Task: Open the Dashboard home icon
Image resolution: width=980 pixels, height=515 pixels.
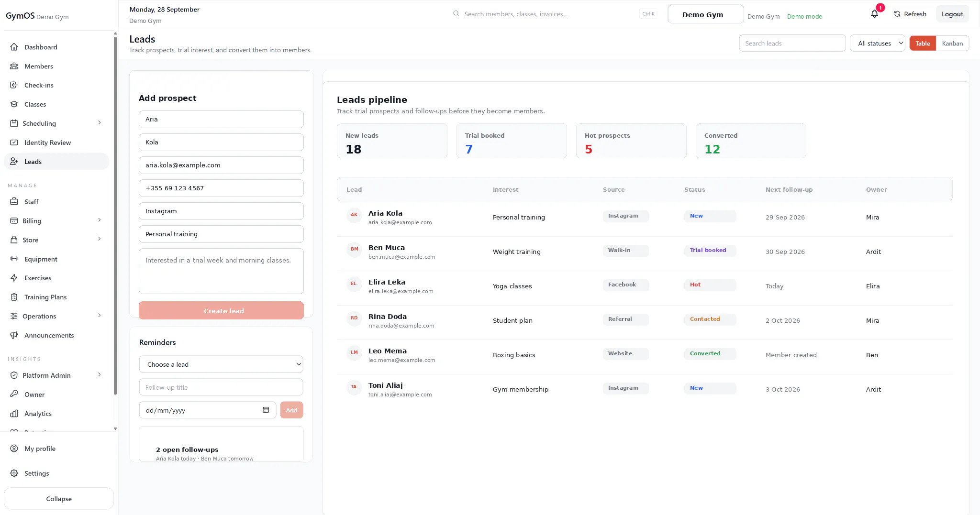Action: point(14,47)
